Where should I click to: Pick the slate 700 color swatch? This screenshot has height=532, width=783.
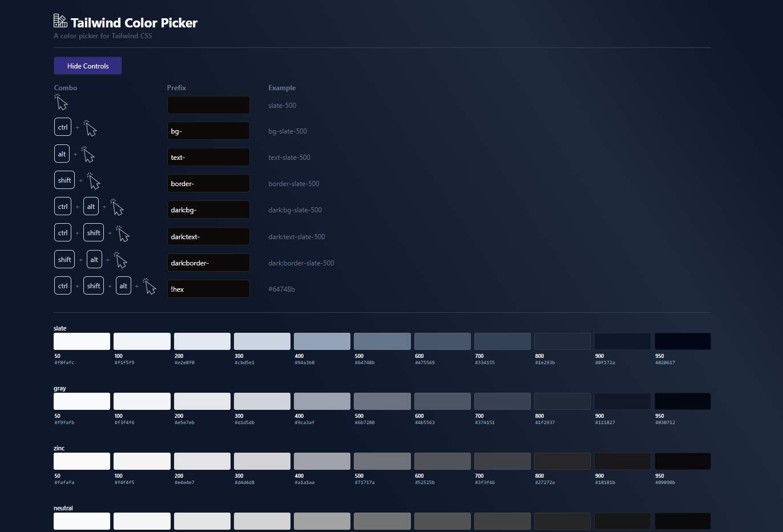[x=502, y=341]
